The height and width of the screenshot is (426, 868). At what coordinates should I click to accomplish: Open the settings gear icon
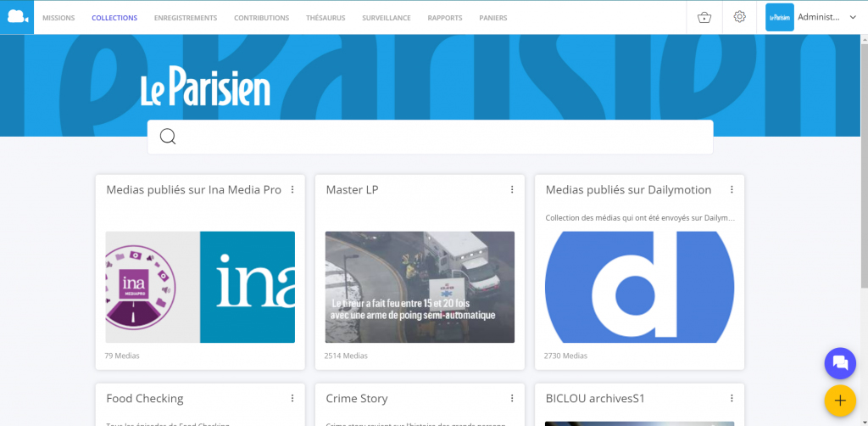739,17
